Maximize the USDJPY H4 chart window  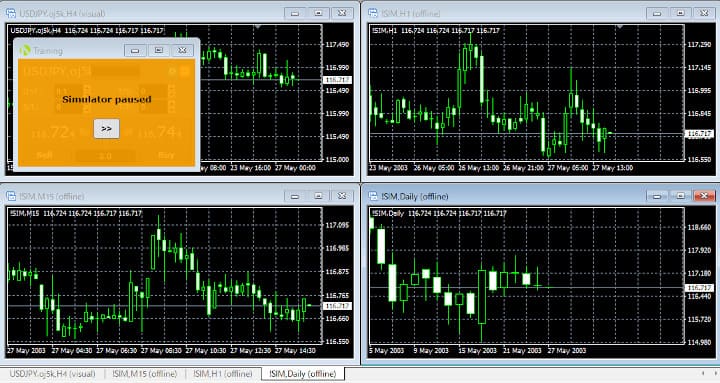click(318, 13)
